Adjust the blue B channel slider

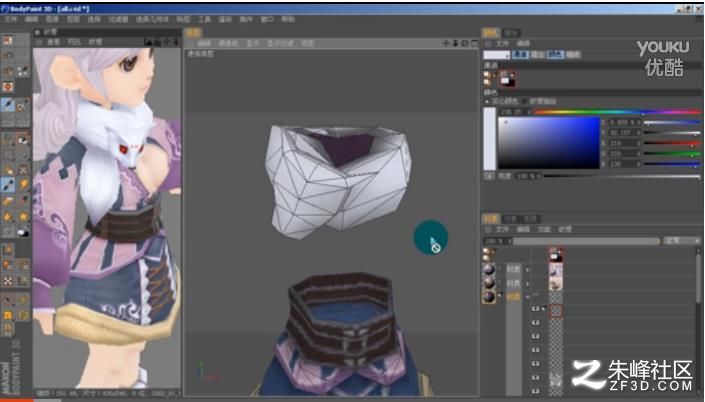(672, 164)
